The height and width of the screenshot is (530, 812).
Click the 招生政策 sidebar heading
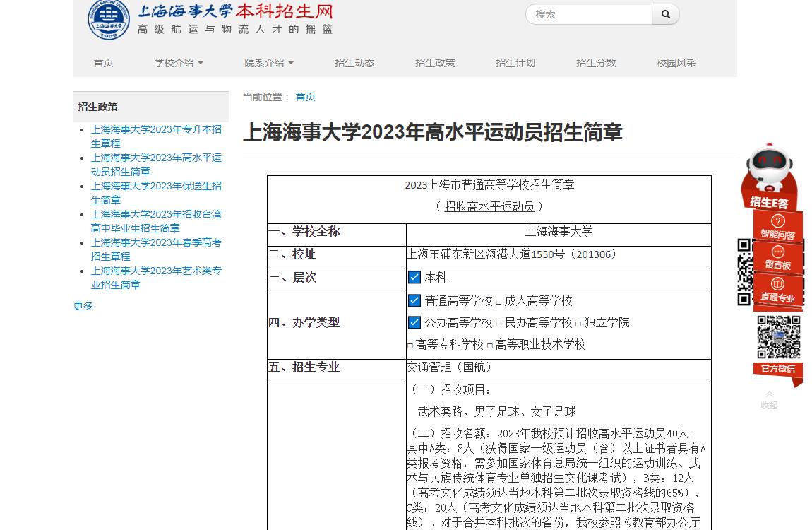pos(98,107)
